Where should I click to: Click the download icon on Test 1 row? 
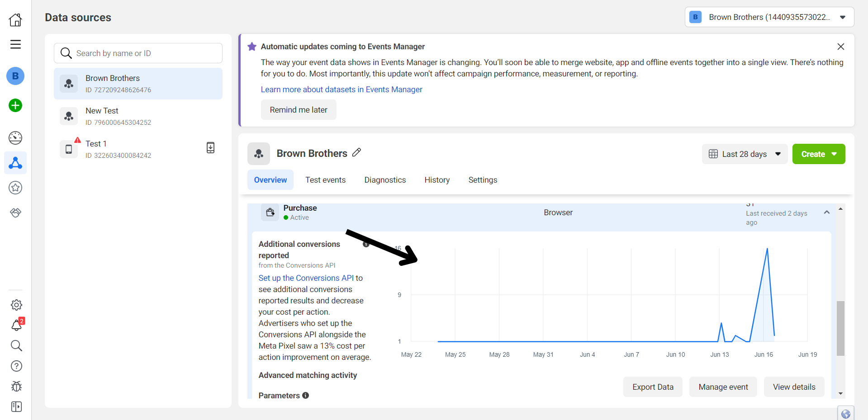[210, 148]
